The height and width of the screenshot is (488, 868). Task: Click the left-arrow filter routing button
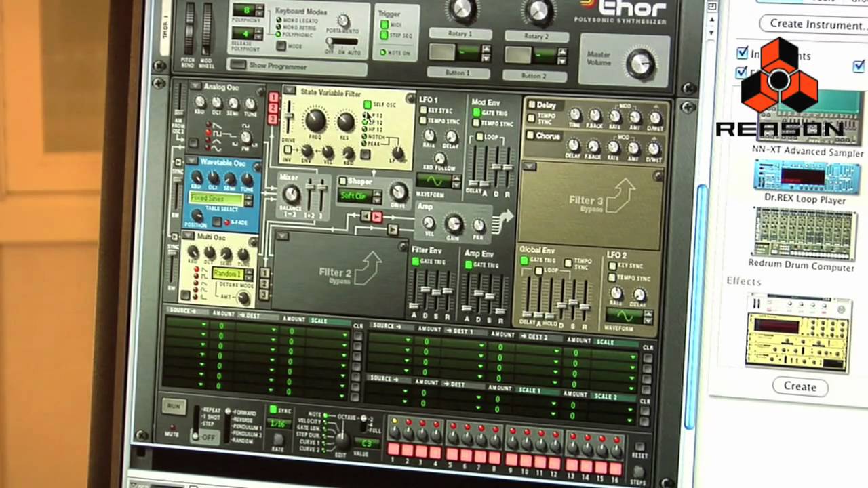coord(366,216)
